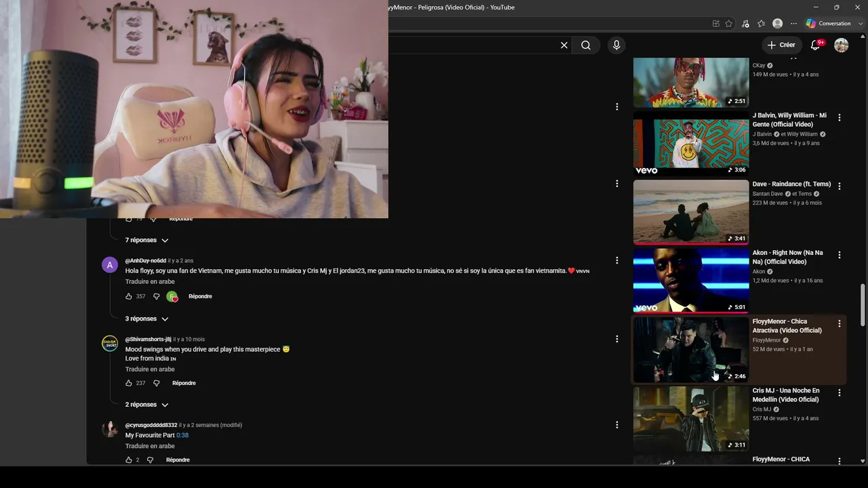This screenshot has width=868, height=488.
Task: Translate the My Favourite Part comment
Action: click(x=150, y=447)
